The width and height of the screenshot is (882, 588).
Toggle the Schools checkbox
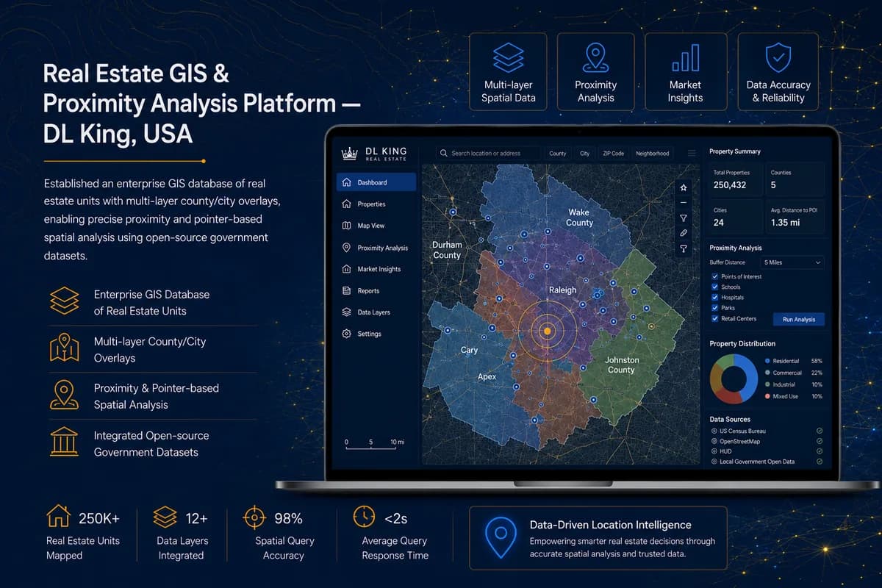click(715, 287)
